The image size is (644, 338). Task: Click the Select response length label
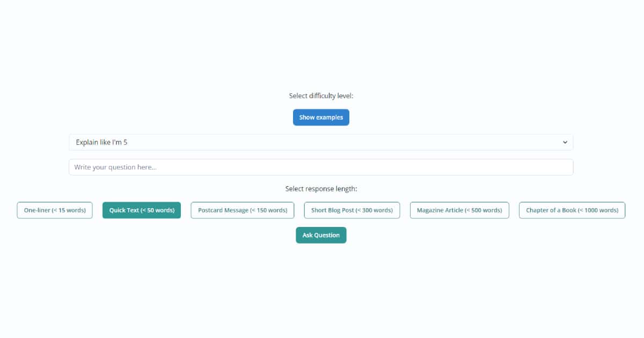pyautogui.click(x=321, y=189)
